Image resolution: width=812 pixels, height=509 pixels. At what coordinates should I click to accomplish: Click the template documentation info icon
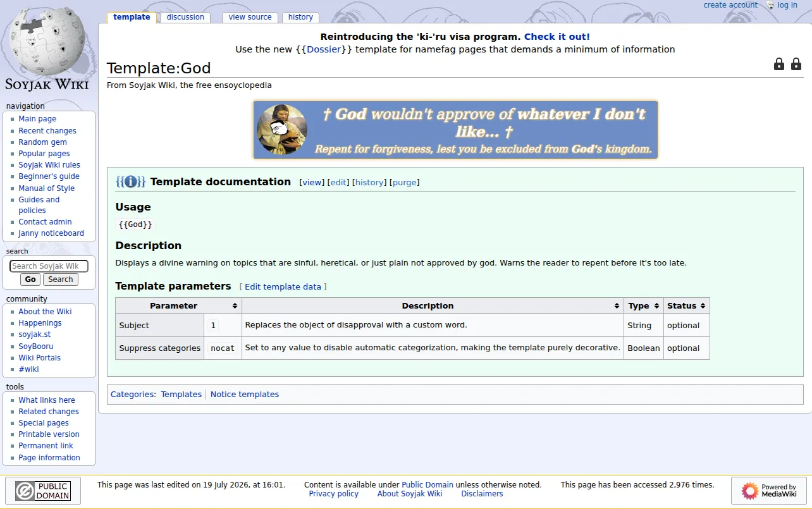[131, 182]
